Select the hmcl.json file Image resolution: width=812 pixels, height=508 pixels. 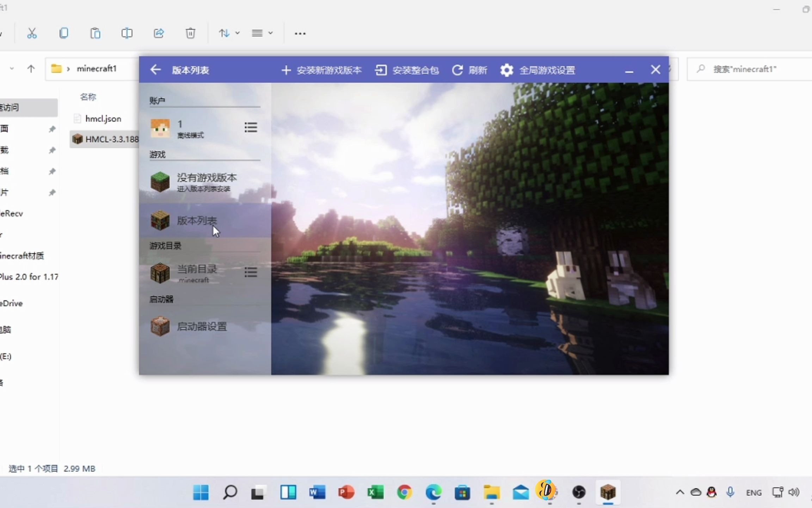pos(103,119)
